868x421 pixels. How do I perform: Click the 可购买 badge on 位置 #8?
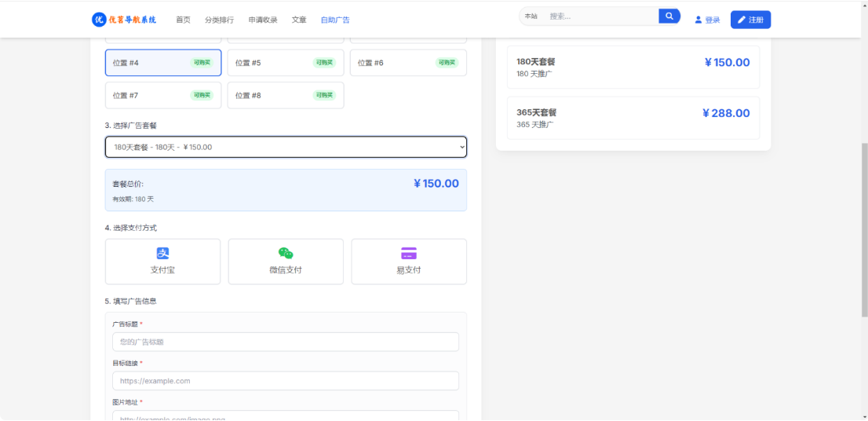tap(324, 95)
